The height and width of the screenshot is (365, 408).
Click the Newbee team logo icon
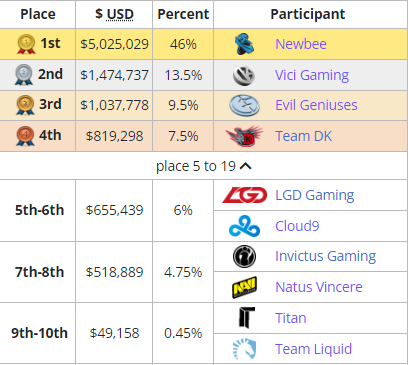(x=244, y=44)
